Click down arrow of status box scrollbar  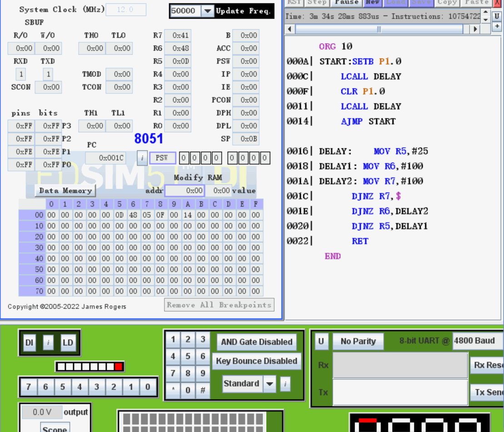tap(486, 20)
